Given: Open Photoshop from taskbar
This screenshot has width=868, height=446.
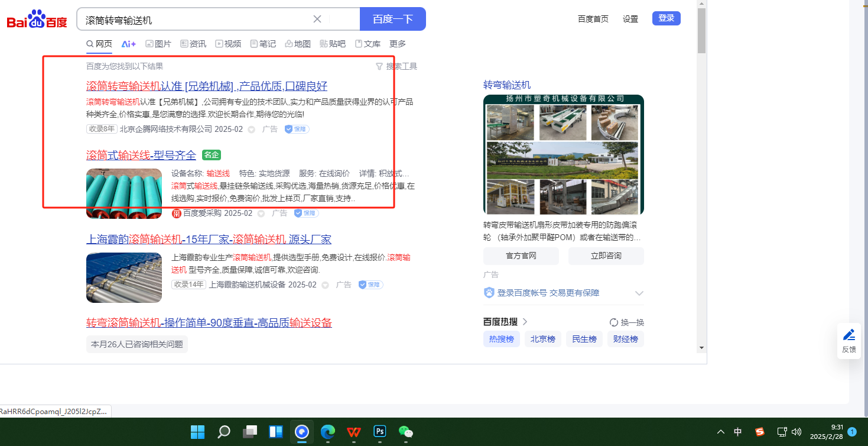Looking at the screenshot, I should [x=380, y=432].
